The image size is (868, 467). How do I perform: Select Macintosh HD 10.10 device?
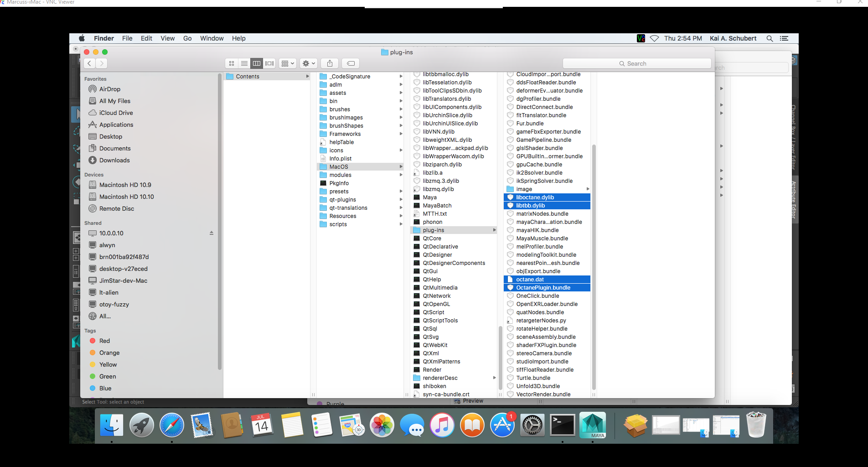127,197
